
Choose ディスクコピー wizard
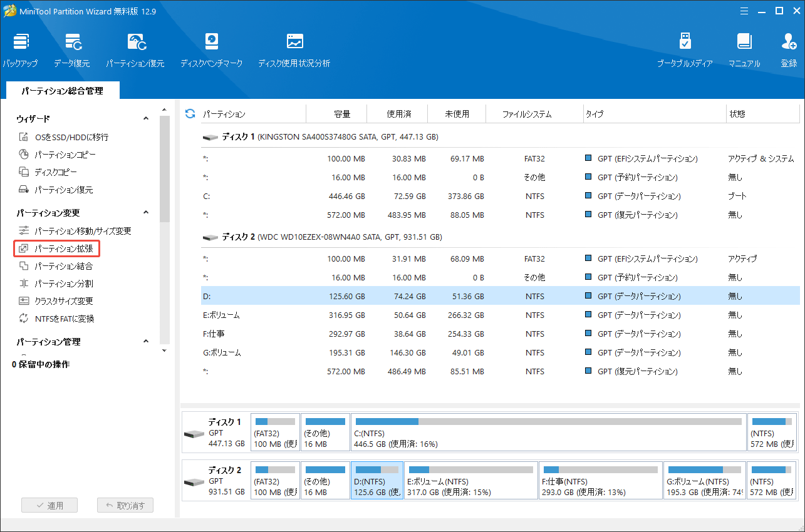(48, 172)
